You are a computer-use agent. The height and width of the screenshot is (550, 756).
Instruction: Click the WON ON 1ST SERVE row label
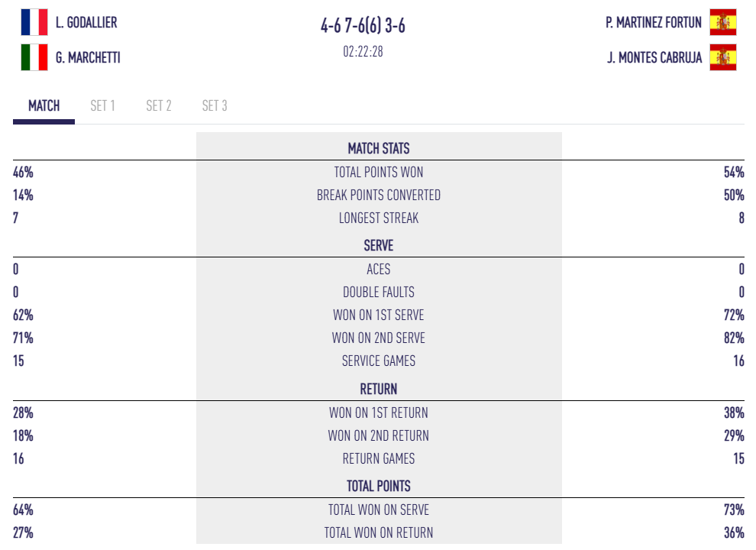click(x=379, y=315)
